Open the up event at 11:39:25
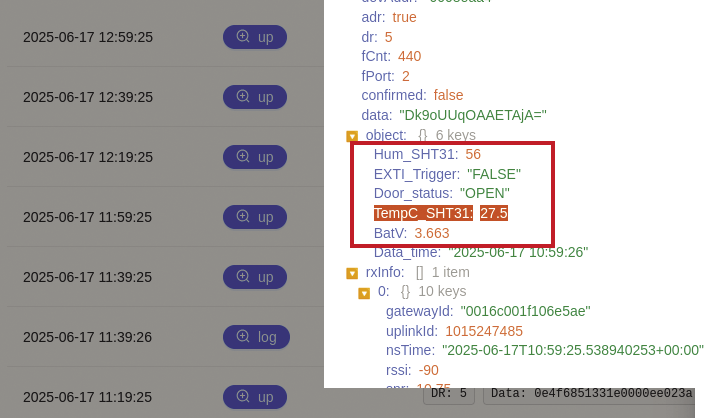Image resolution: width=725 pixels, height=418 pixels. pos(255,277)
